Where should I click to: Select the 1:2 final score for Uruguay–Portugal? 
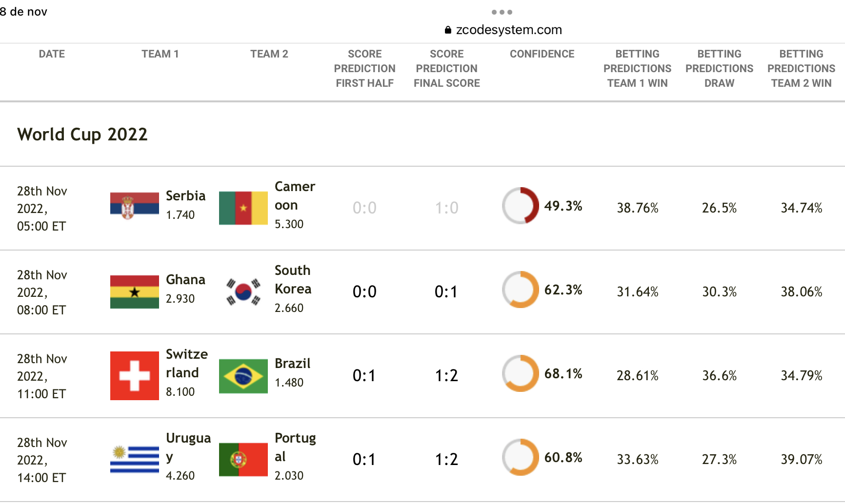[446, 459]
